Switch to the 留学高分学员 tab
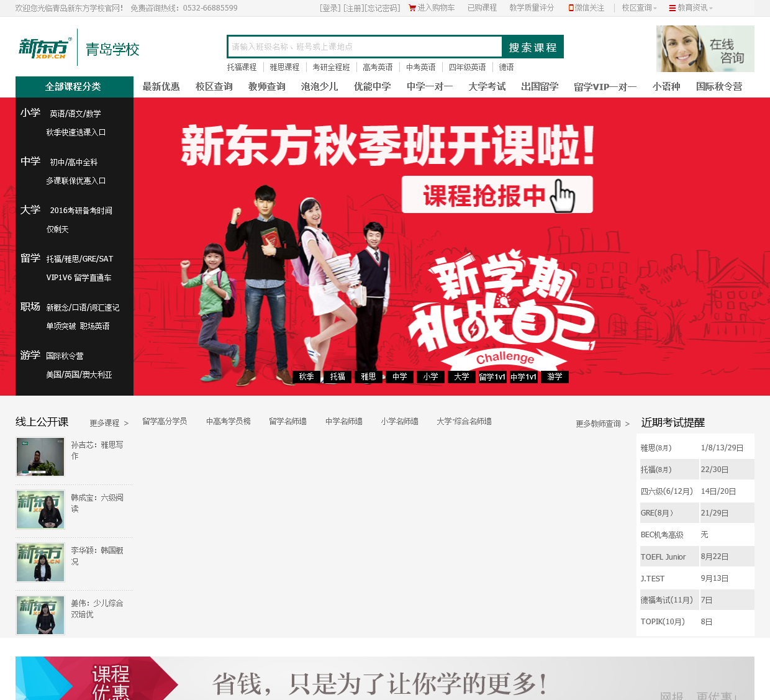The height and width of the screenshot is (700, 770). point(165,421)
